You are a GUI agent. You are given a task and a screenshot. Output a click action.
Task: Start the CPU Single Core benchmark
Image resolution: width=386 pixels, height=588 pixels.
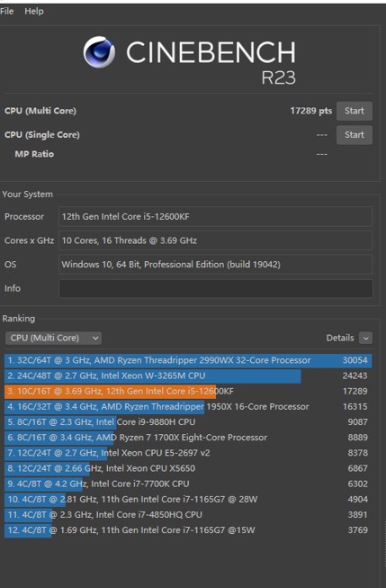355,135
